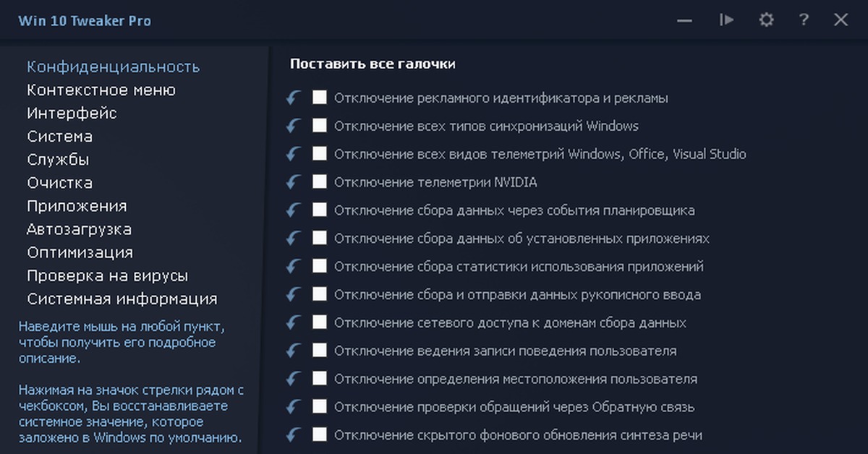Click the apply/play arrow icon in title bar
The width and height of the screenshot is (868, 454).
(x=726, y=20)
